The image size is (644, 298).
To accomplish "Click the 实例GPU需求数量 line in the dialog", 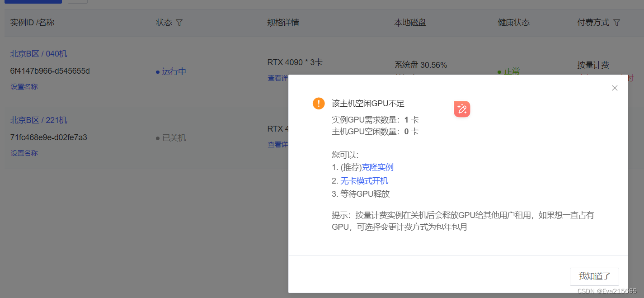I will click(375, 120).
